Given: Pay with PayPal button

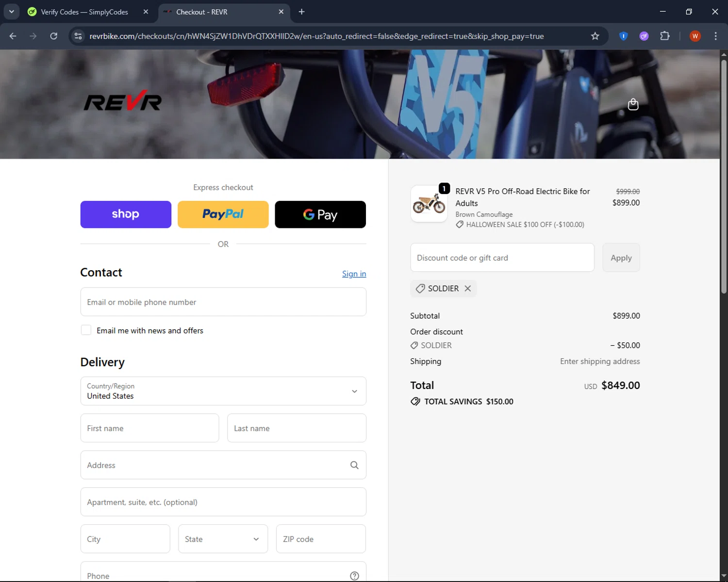Looking at the screenshot, I should [223, 214].
